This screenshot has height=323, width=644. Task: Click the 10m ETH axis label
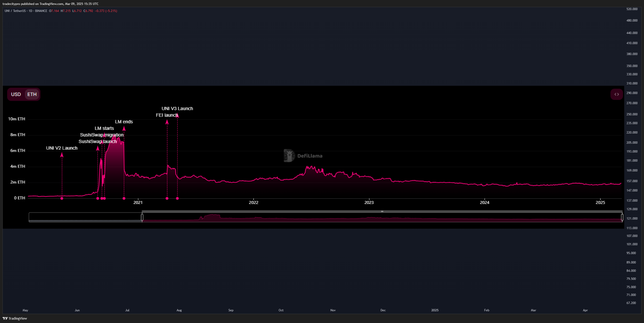(x=17, y=119)
